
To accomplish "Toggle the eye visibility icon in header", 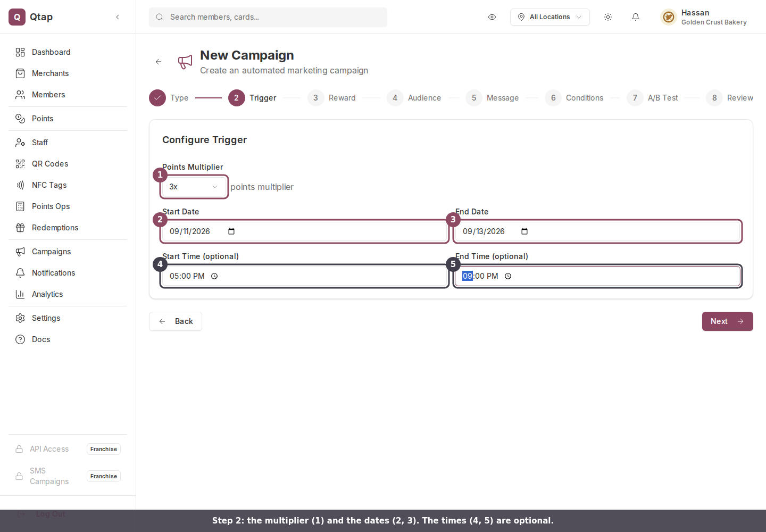I will coord(492,17).
